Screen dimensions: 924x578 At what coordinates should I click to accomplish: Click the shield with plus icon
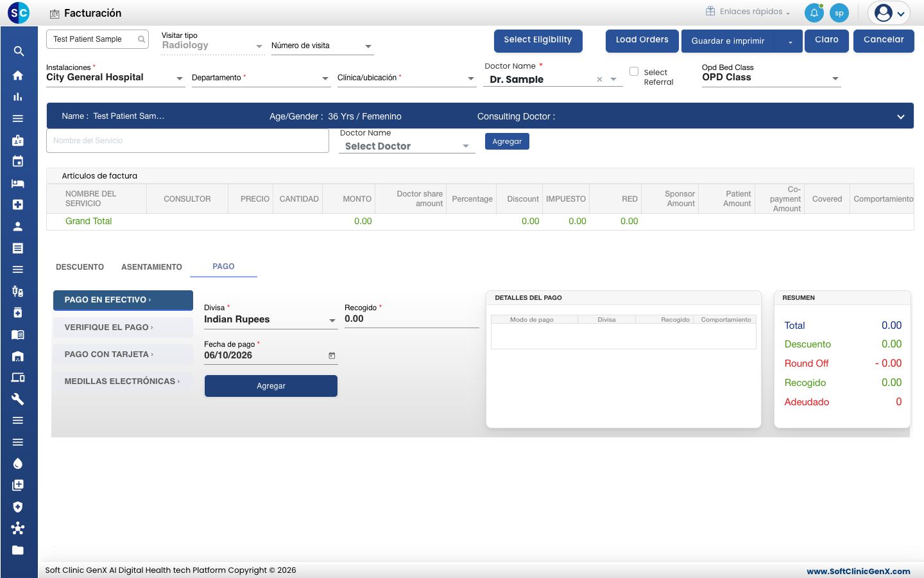click(x=18, y=507)
